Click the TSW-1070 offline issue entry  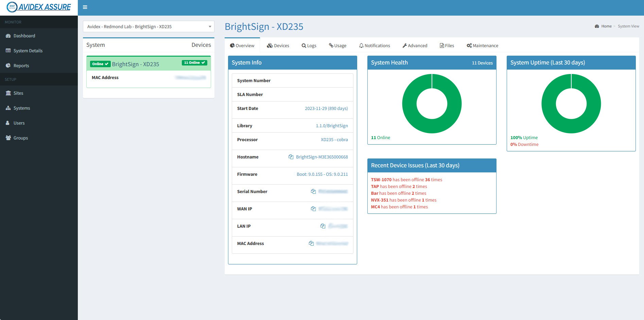pos(406,180)
